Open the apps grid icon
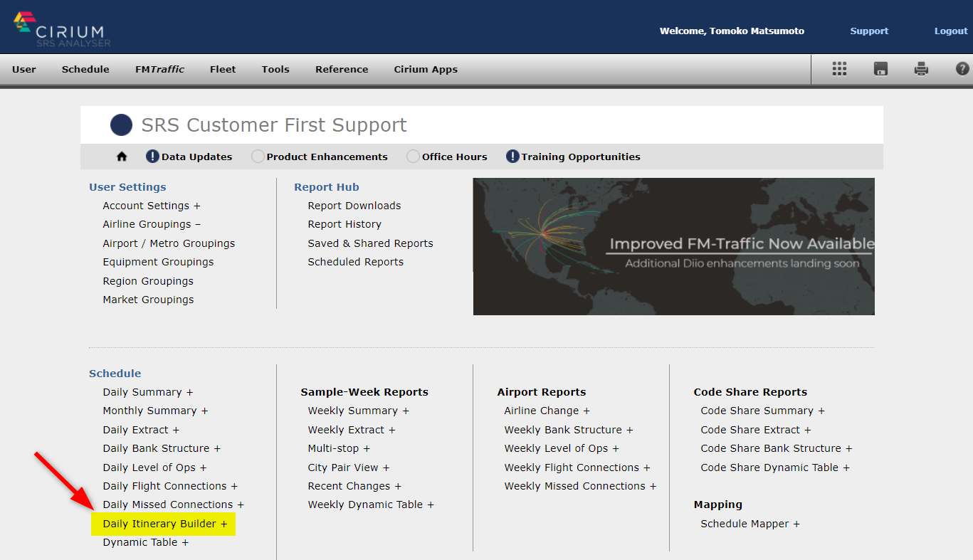 coord(839,68)
